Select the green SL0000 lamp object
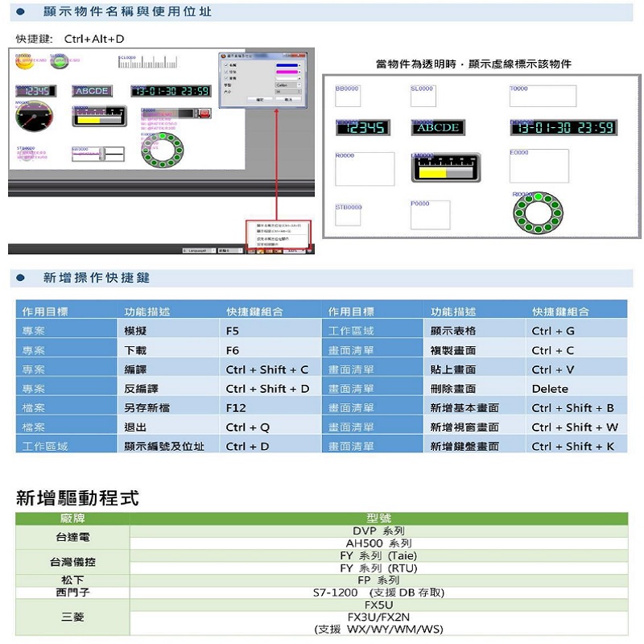The height and width of the screenshot is (644, 644). (x=60, y=62)
